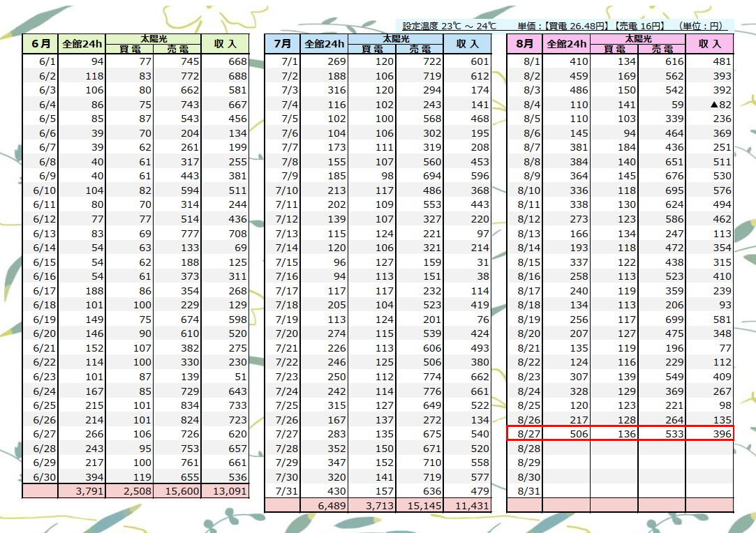Click the July 全館24h total 6,489

tap(324, 506)
